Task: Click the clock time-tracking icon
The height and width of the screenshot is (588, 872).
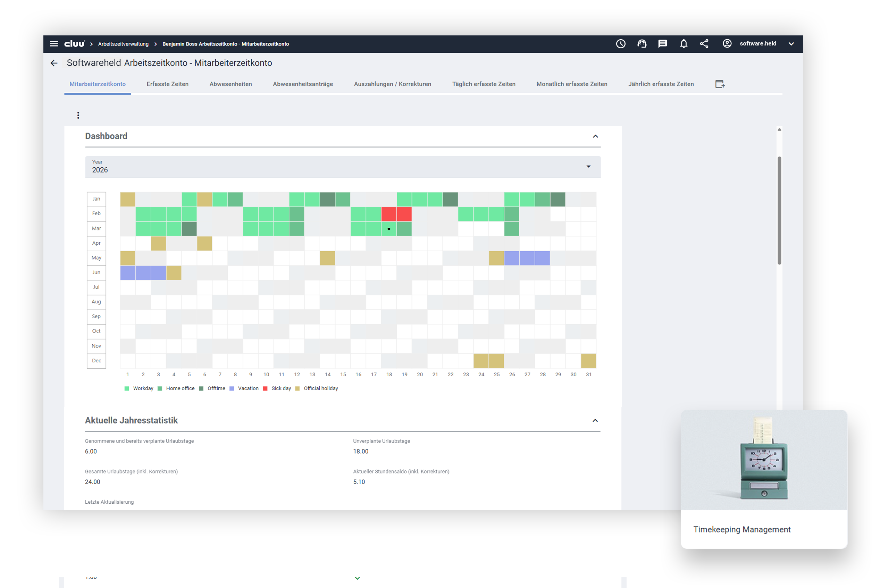Action: [x=621, y=44]
